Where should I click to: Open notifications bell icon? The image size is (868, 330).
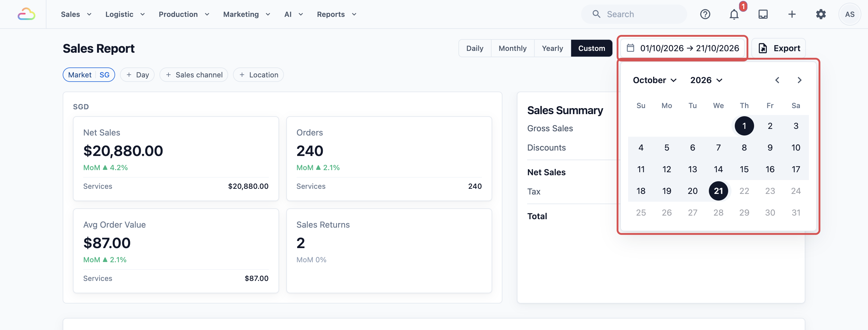click(734, 14)
